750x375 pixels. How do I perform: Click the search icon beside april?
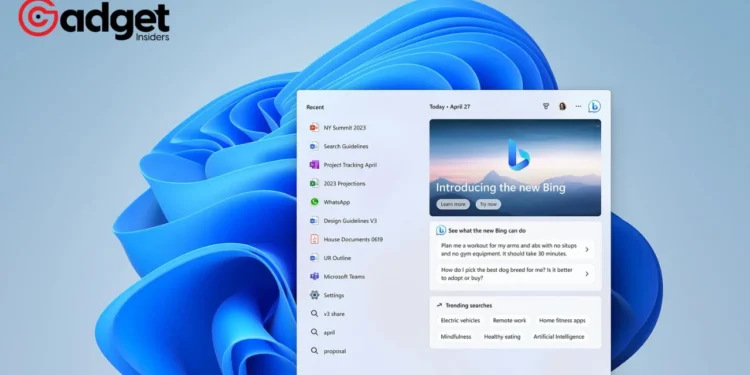click(x=314, y=332)
